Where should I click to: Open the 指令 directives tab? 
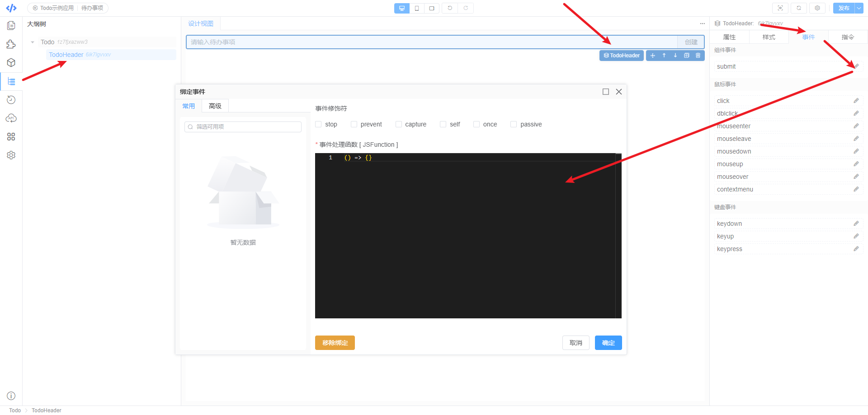coord(848,37)
